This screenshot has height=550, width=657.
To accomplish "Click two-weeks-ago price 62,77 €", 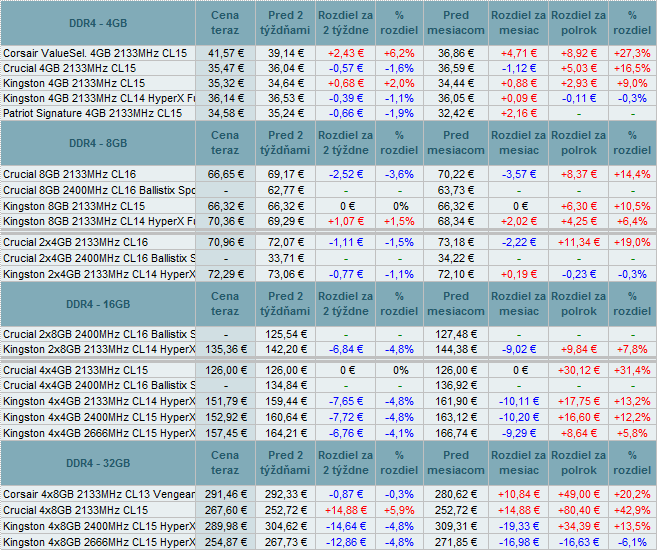I will 286,190.
